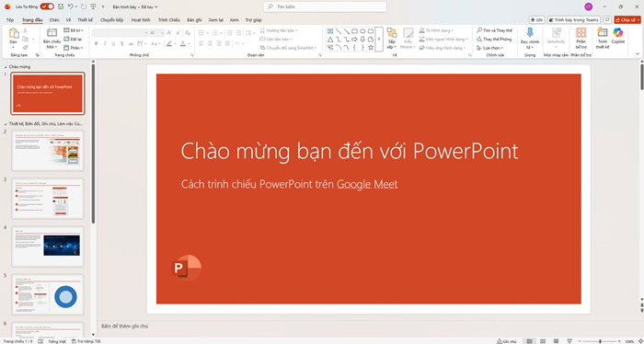
Task: Click the Dán (Paste) clipboard icon
Action: 14,33
